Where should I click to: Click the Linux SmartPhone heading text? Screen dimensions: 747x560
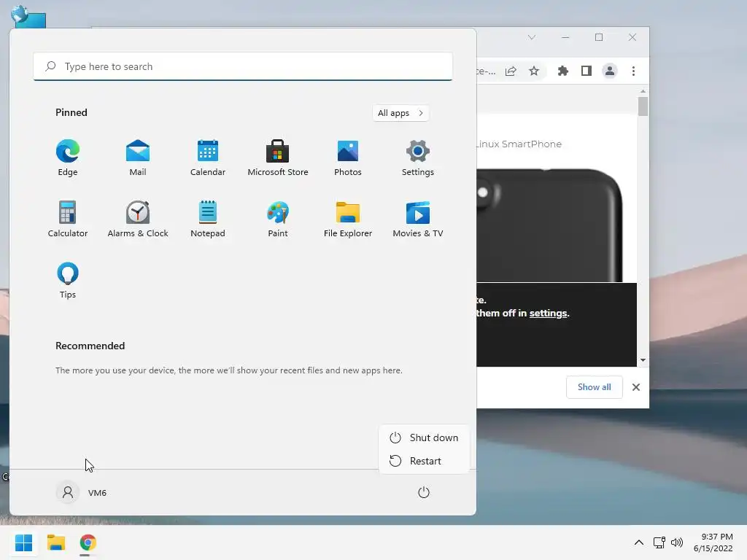(x=519, y=144)
